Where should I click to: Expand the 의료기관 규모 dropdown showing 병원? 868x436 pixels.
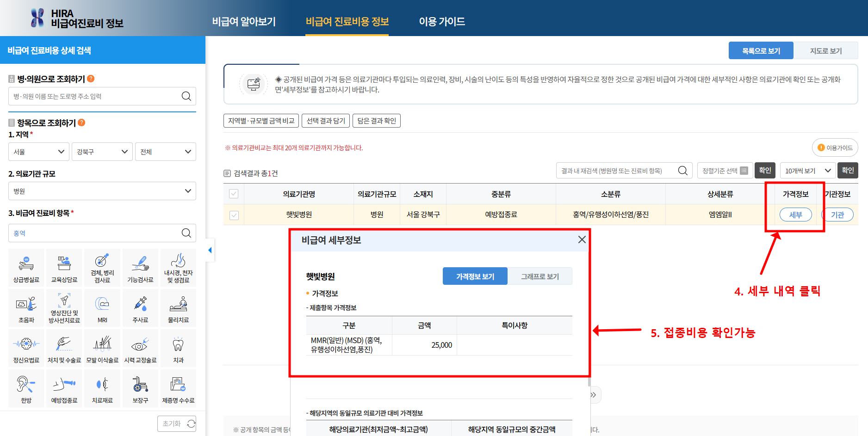pyautogui.click(x=102, y=191)
